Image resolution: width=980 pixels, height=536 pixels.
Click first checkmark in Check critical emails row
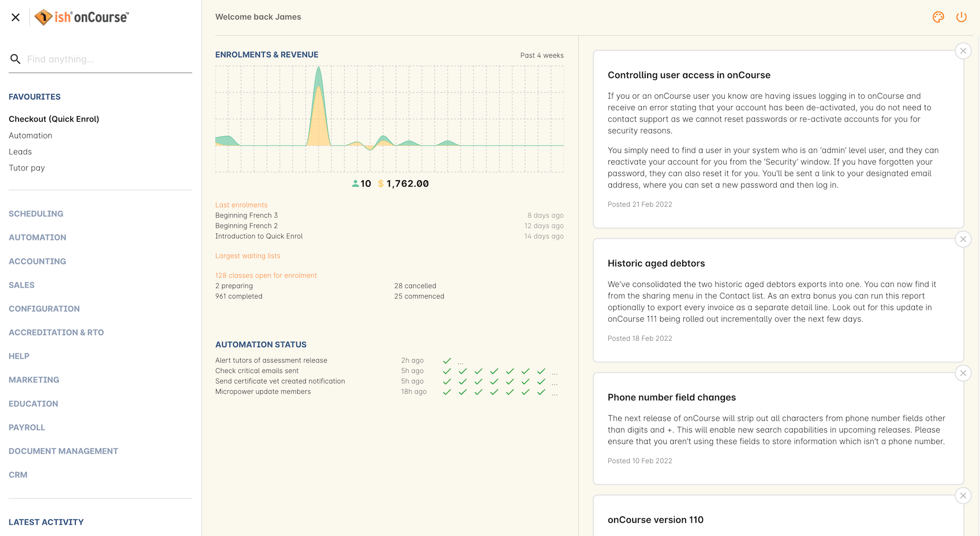click(x=447, y=371)
